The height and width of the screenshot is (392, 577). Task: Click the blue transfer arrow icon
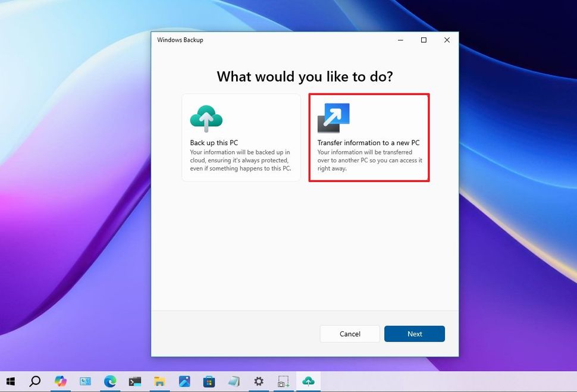[334, 117]
